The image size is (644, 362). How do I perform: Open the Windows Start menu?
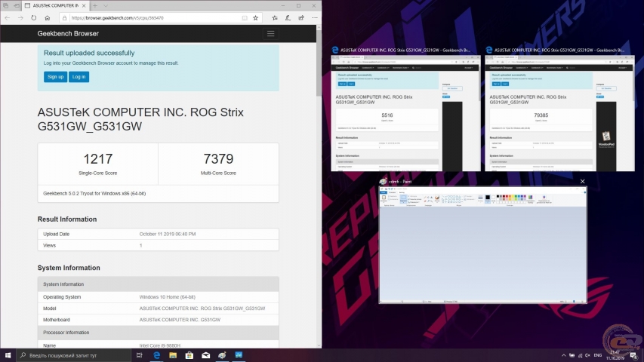tap(8, 355)
